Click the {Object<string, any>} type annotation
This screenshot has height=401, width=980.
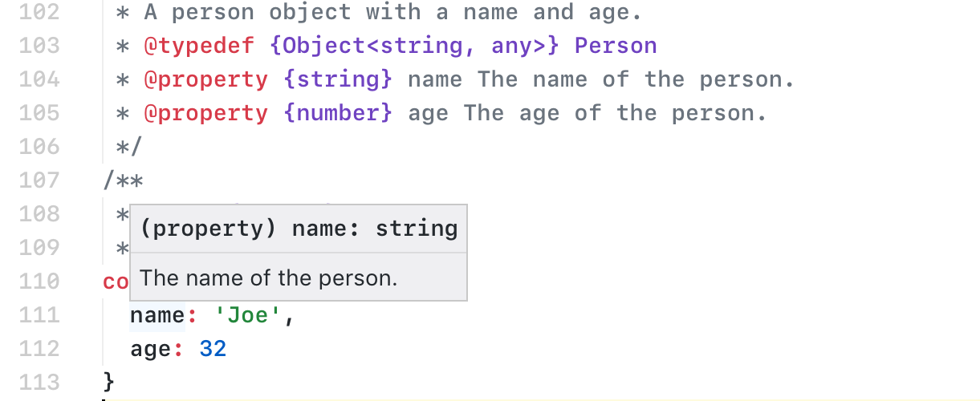click(x=415, y=47)
